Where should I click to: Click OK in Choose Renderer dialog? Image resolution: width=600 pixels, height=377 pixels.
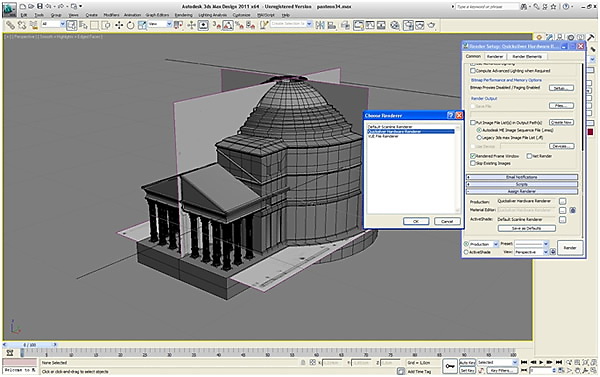tap(416, 221)
